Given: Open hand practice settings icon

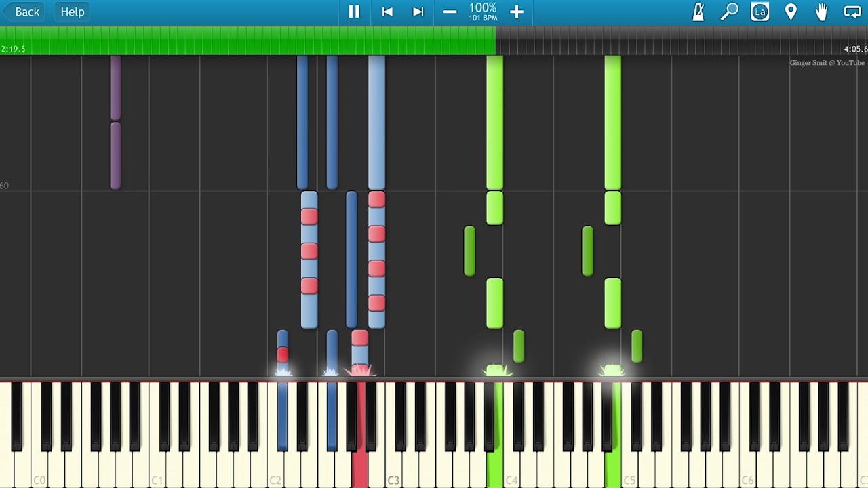Looking at the screenshot, I should [822, 12].
